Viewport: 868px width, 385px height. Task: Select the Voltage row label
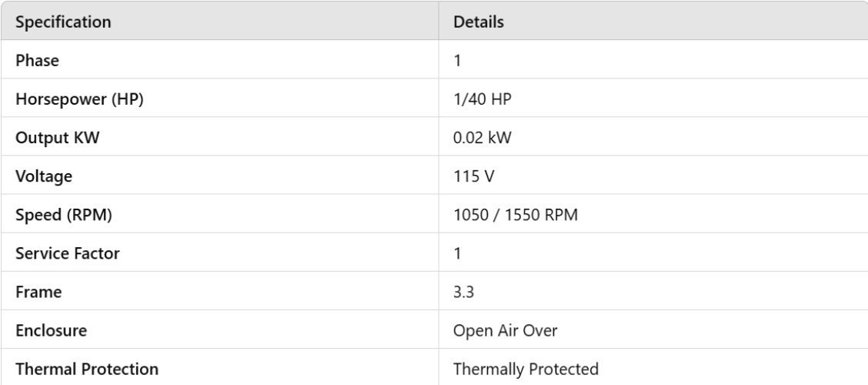click(x=43, y=176)
